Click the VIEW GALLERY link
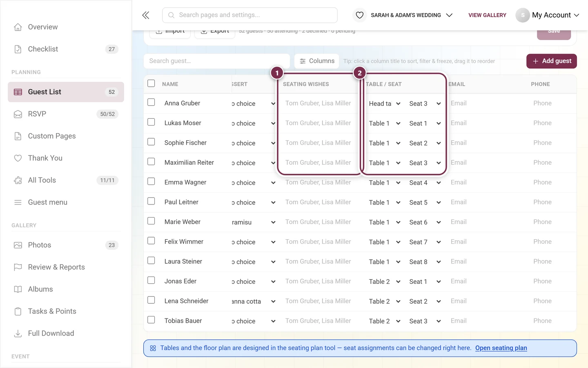Viewport: 588px width, 368px height. click(487, 15)
